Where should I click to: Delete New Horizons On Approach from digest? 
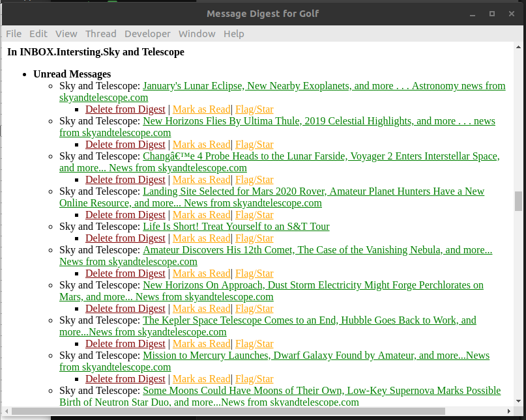point(125,309)
